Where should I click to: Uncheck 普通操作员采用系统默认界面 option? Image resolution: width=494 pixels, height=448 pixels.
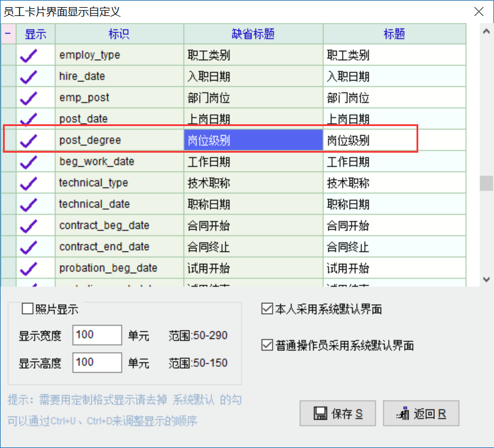coord(267,346)
